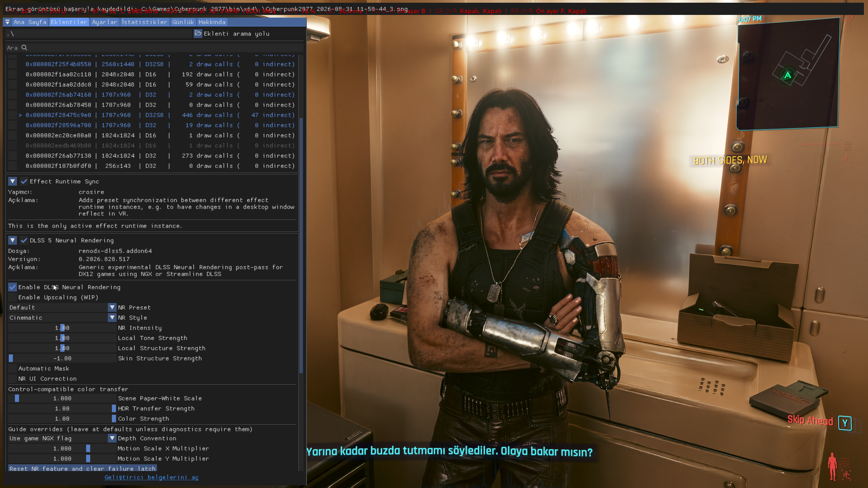Image resolution: width=868 pixels, height=488 pixels.
Task: Adjust Scene Paper-White Scale slider
Action: point(62,399)
